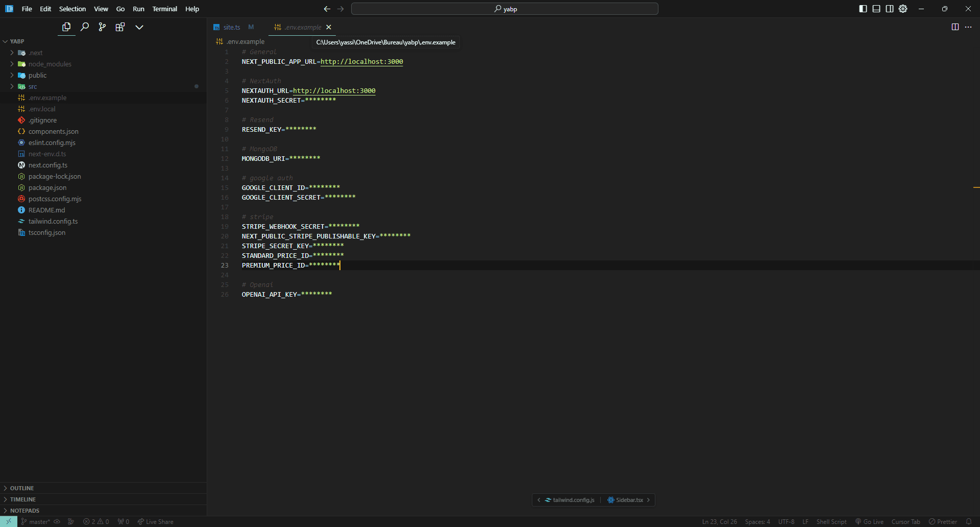Click the yabp command center search box
Screen dimensions: 980x527
[505, 9]
